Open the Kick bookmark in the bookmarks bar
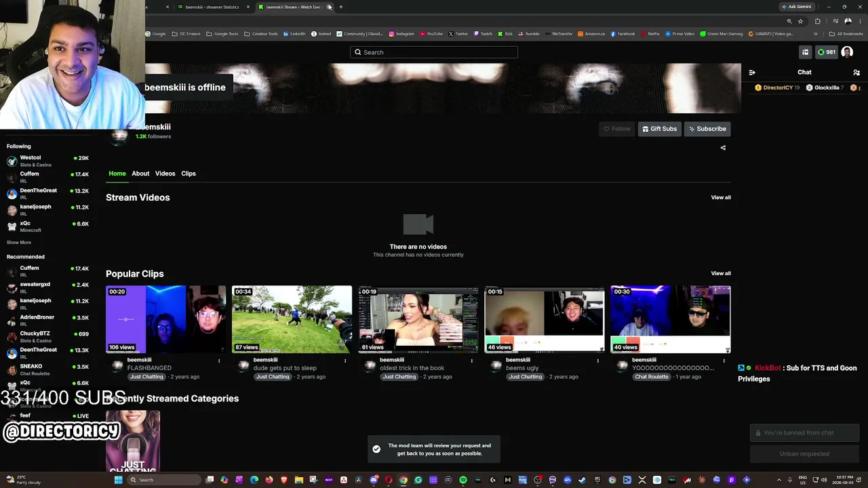This screenshot has width=868, height=488. [x=505, y=34]
